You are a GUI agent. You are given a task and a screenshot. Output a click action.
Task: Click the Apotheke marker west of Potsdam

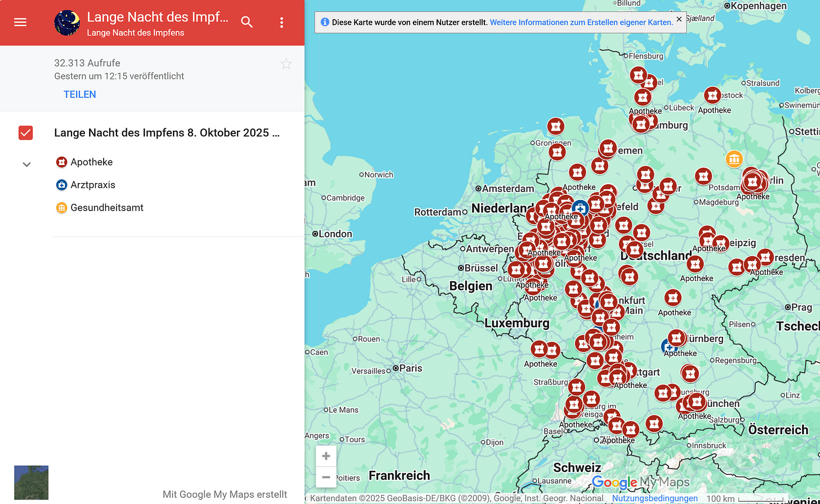703,177
